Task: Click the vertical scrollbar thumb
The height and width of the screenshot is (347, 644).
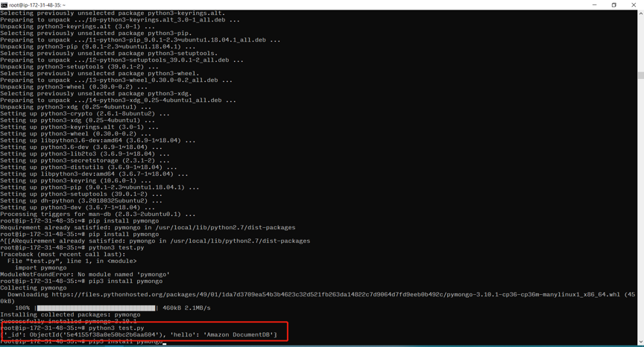Action: 640,74
